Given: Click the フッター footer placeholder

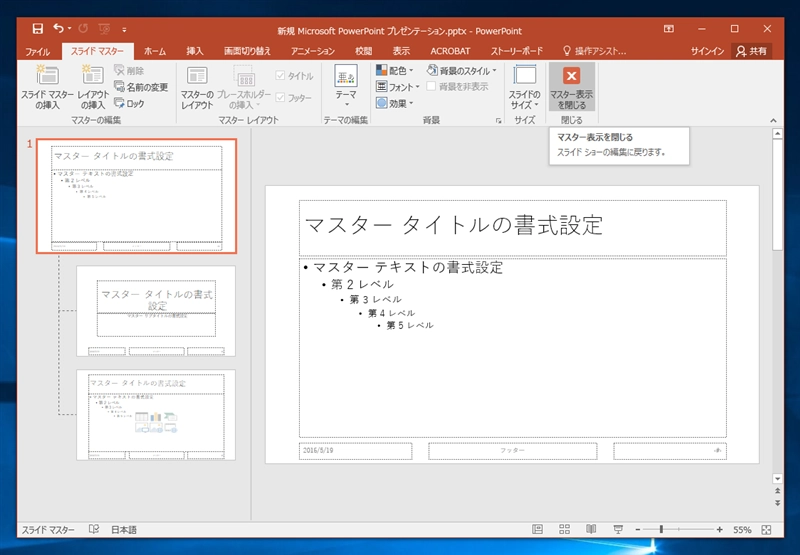Looking at the screenshot, I should pyautogui.click(x=512, y=451).
